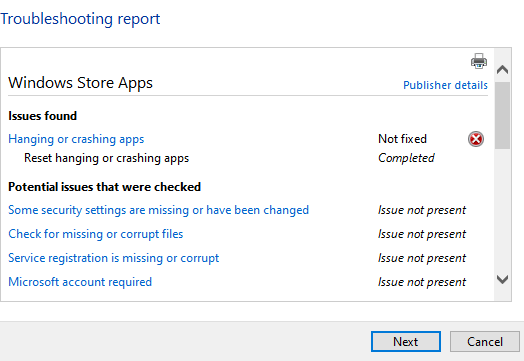Click Issue not present beside security settings
The width and height of the screenshot is (524, 361).
[422, 210]
